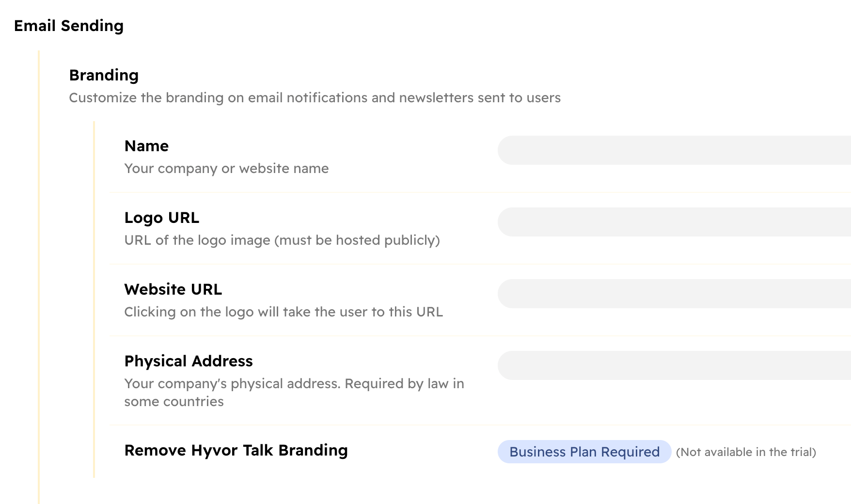The image size is (851, 504).
Task: Click the 'Clicking on the logo' helper text
Action: tap(284, 312)
